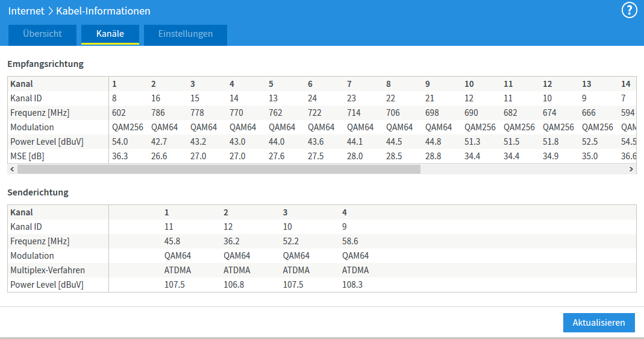Click power level value 51.3
This screenshot has width=644, height=339.
pos(472,142)
